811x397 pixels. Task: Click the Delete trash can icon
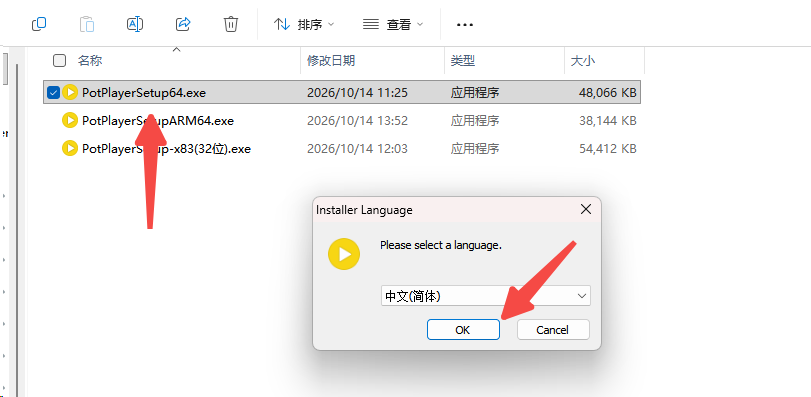231,24
